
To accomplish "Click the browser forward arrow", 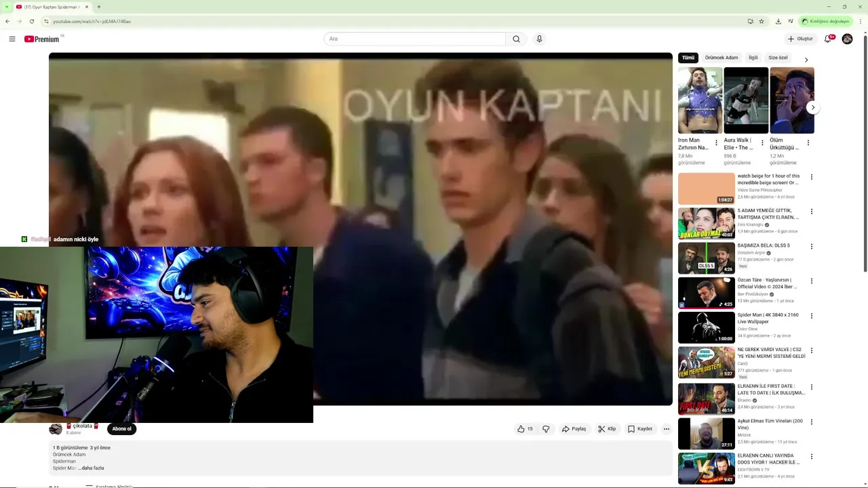I will (19, 21).
